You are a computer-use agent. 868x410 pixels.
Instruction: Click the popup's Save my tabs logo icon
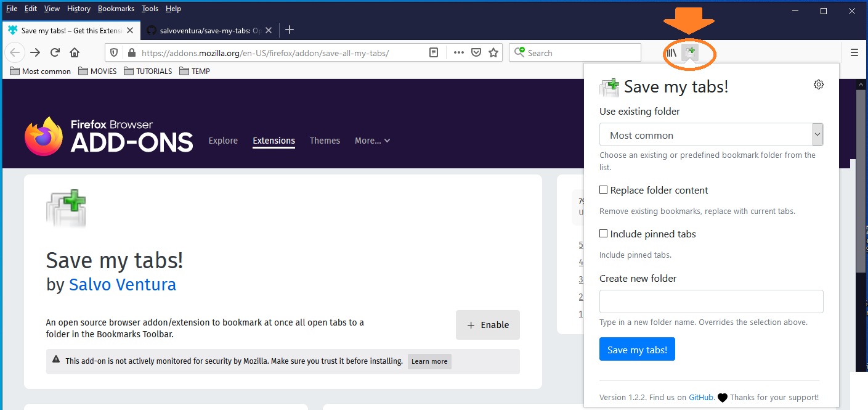coord(609,87)
